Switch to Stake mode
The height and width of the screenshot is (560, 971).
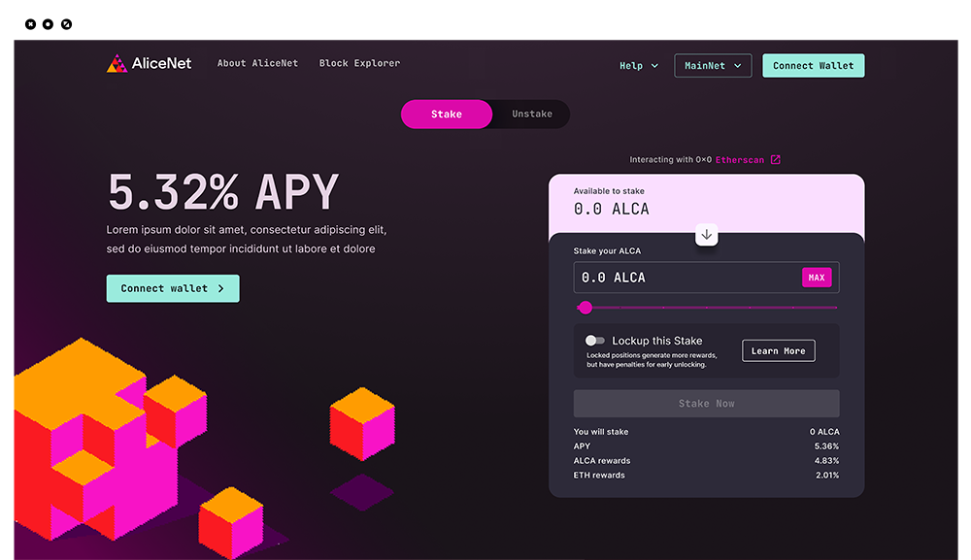coord(447,115)
